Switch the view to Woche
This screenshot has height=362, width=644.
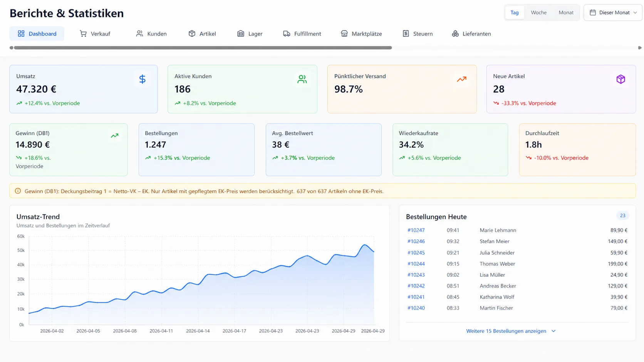[538, 13]
